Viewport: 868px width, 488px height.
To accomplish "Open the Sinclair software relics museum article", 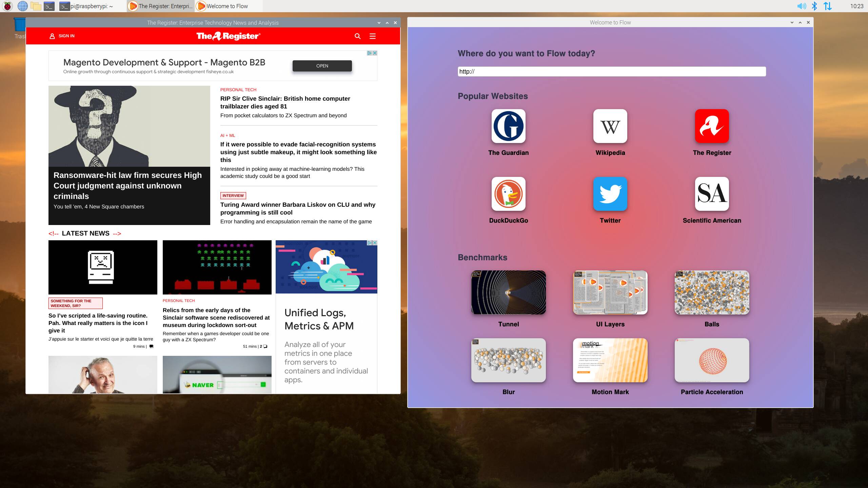I will pyautogui.click(x=216, y=318).
